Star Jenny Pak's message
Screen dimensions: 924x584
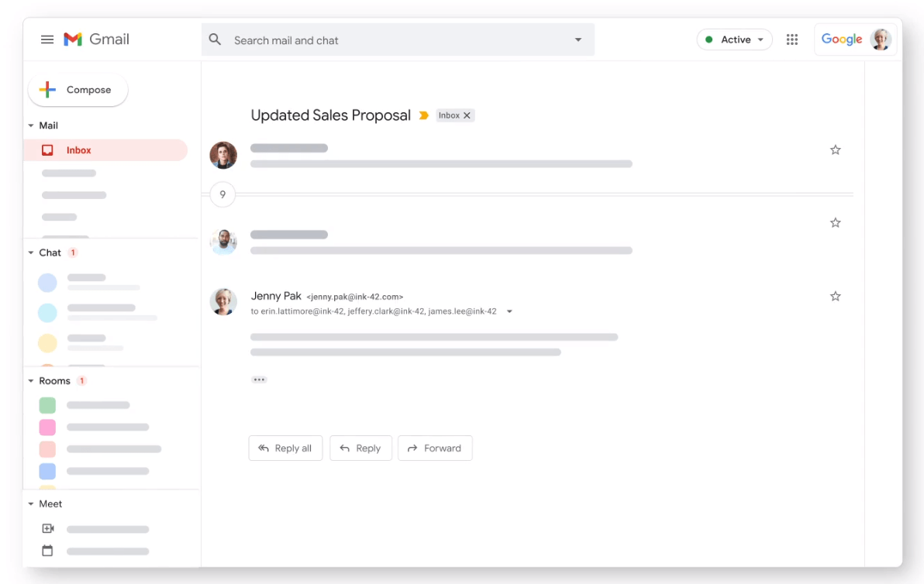coord(835,296)
